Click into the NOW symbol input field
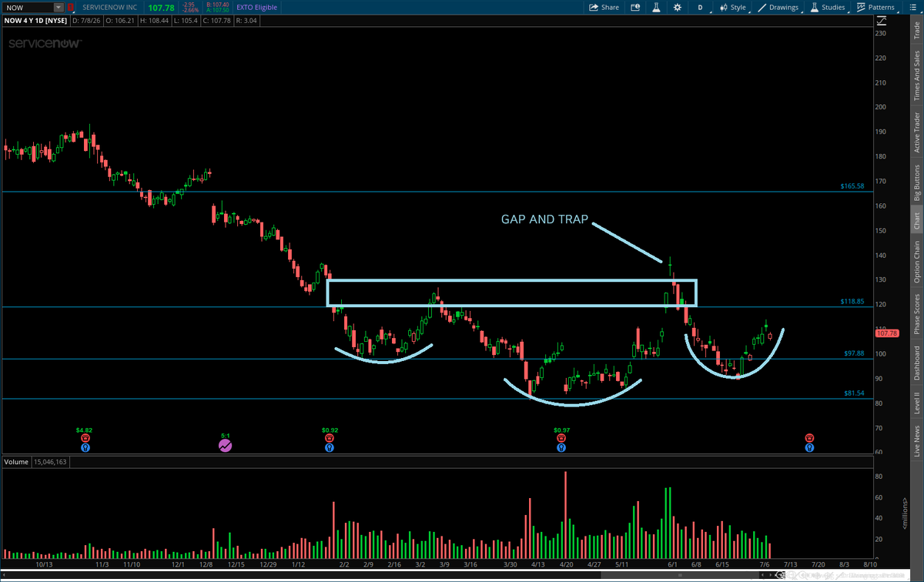 [28, 7]
